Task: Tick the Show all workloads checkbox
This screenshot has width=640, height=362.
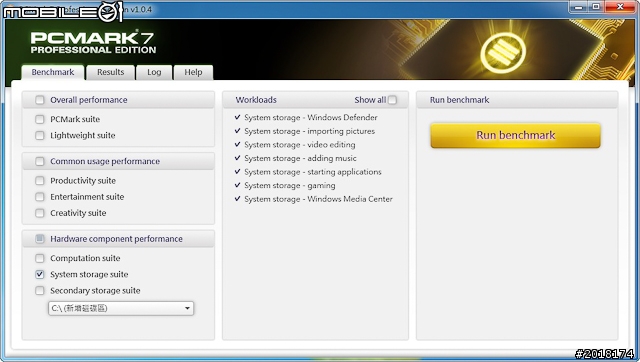Action: 392,100
